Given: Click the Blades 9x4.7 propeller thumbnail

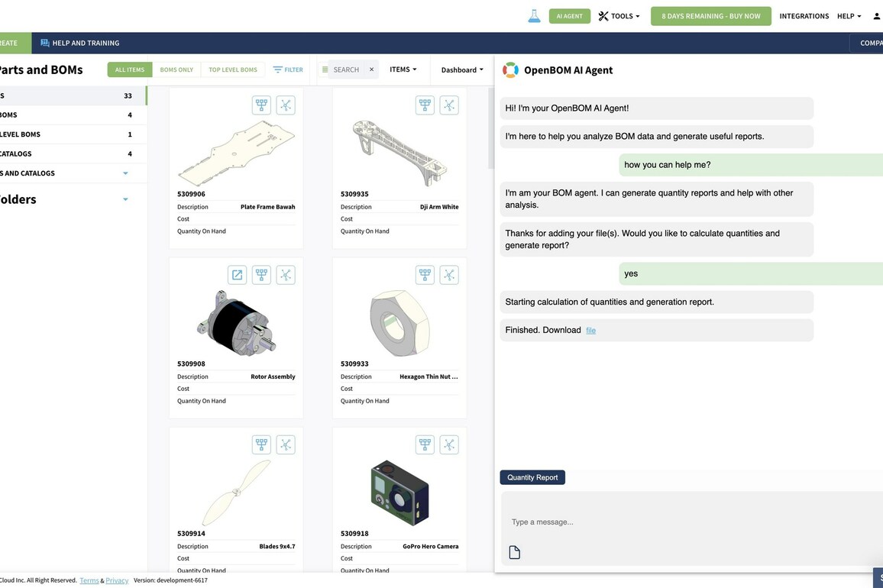Looking at the screenshot, I should tap(236, 493).
